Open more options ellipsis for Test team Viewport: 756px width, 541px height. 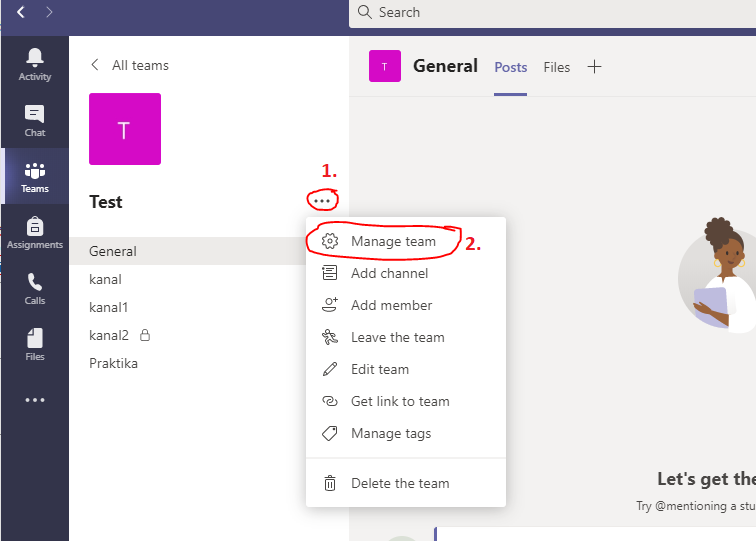coord(322,201)
